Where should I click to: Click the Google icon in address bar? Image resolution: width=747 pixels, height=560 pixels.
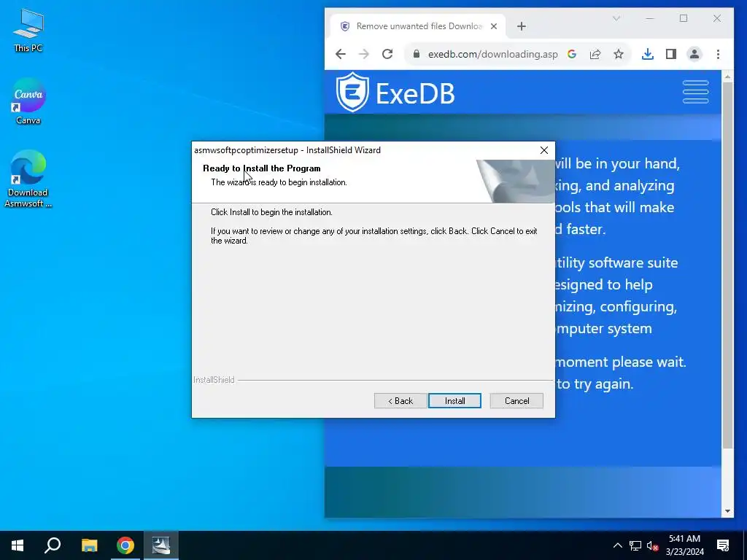tap(572, 54)
